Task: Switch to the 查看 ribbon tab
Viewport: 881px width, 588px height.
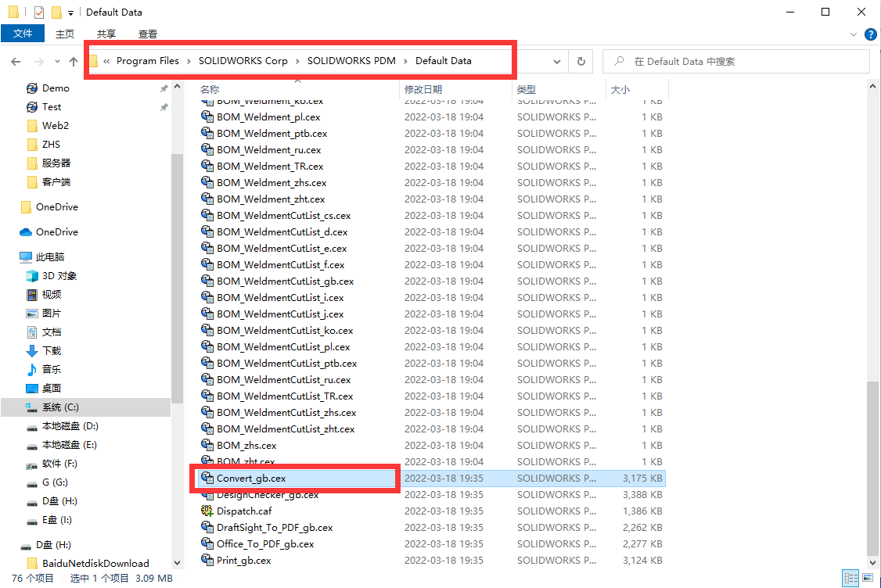Action: tap(148, 34)
